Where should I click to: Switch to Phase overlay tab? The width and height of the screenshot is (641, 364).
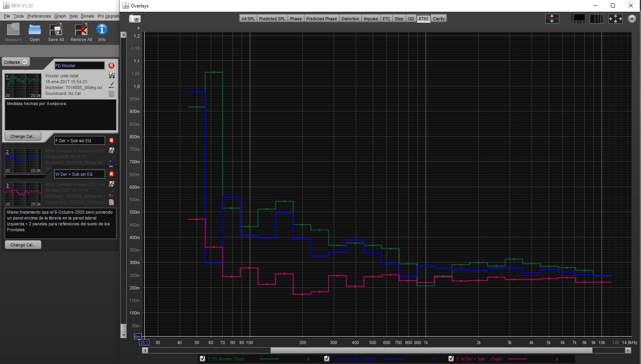tap(296, 19)
